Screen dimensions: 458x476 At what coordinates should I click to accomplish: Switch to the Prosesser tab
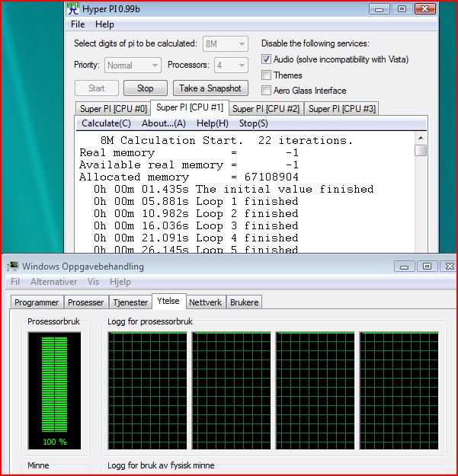click(x=86, y=302)
